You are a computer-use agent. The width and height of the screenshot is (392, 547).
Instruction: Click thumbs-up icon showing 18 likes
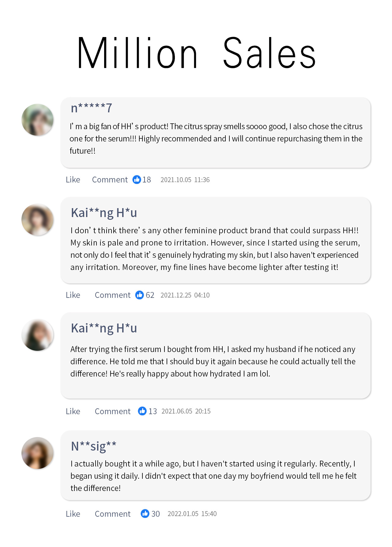tap(137, 179)
